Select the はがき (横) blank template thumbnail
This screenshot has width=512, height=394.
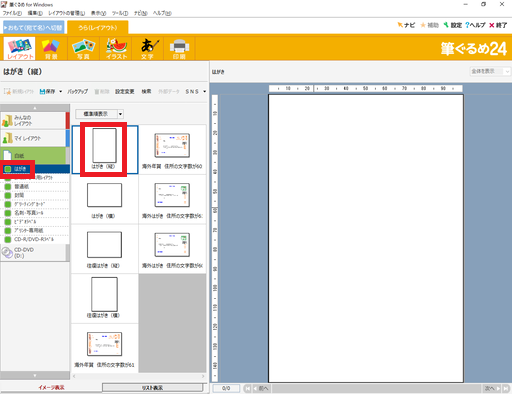[x=104, y=199]
